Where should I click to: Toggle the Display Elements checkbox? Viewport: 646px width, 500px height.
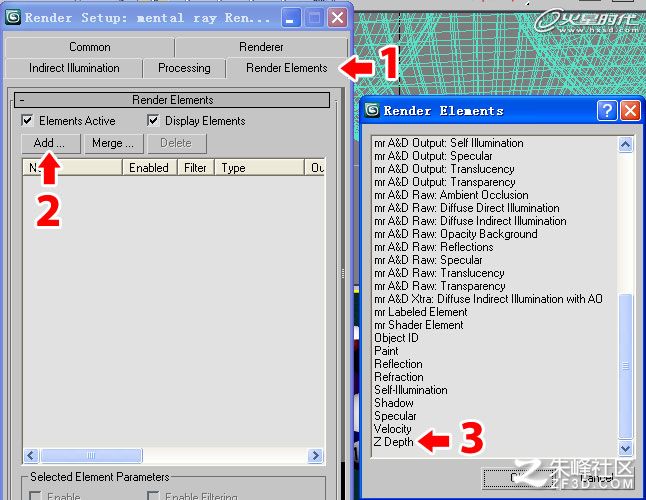[153, 121]
